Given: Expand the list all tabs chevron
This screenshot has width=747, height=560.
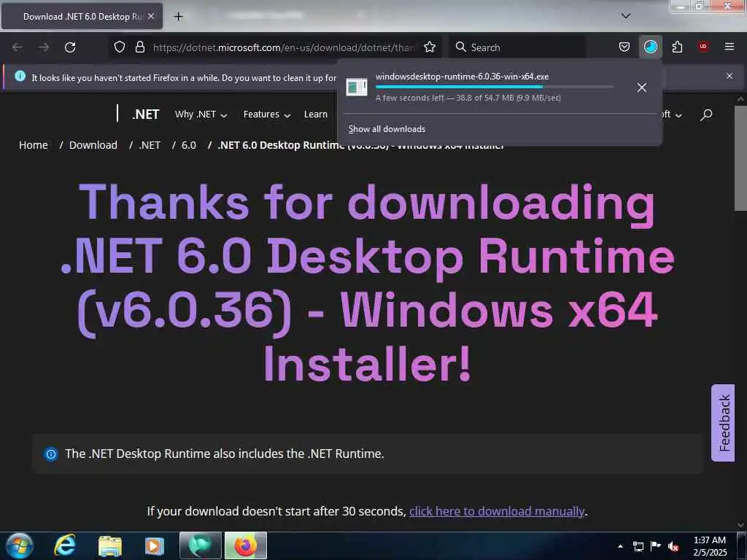Looking at the screenshot, I should 626,16.
